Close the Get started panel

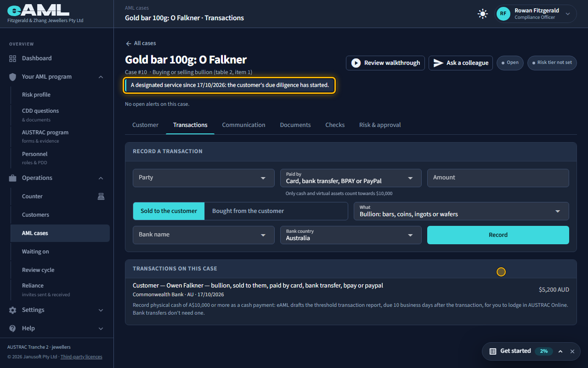click(x=572, y=351)
